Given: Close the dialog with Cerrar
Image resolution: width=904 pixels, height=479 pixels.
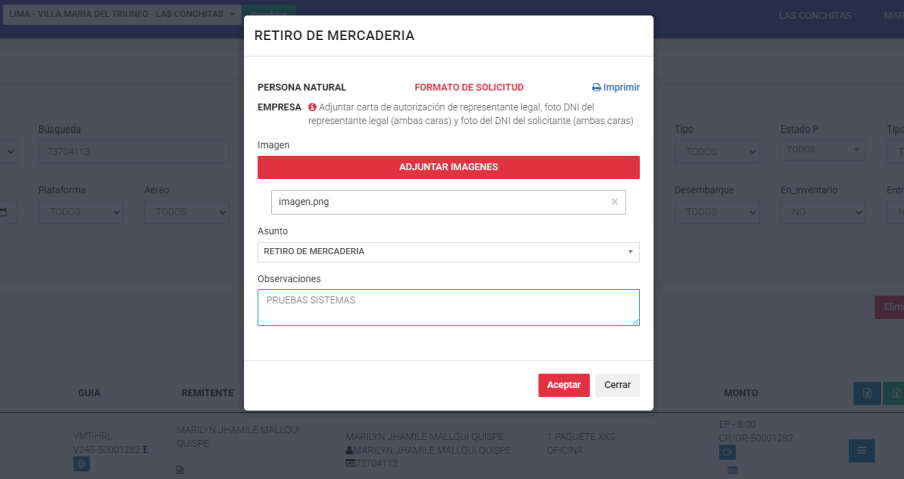Looking at the screenshot, I should [x=617, y=385].
